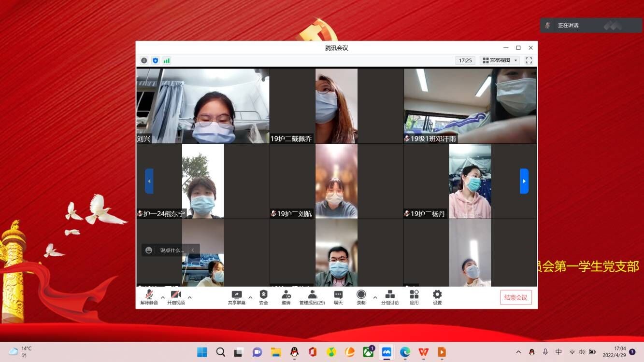The width and height of the screenshot is (644, 362).
Task: Start 录制 meeting recording
Action: point(361,297)
